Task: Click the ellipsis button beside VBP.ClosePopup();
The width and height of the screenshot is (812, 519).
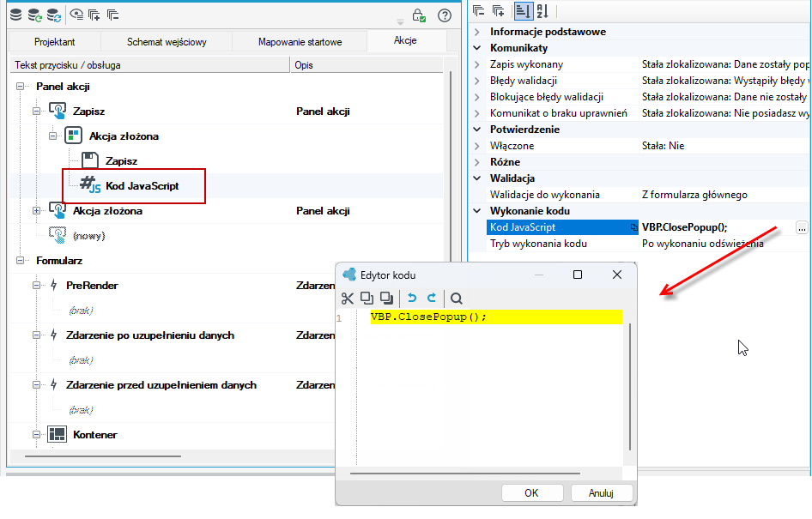Action: click(801, 227)
